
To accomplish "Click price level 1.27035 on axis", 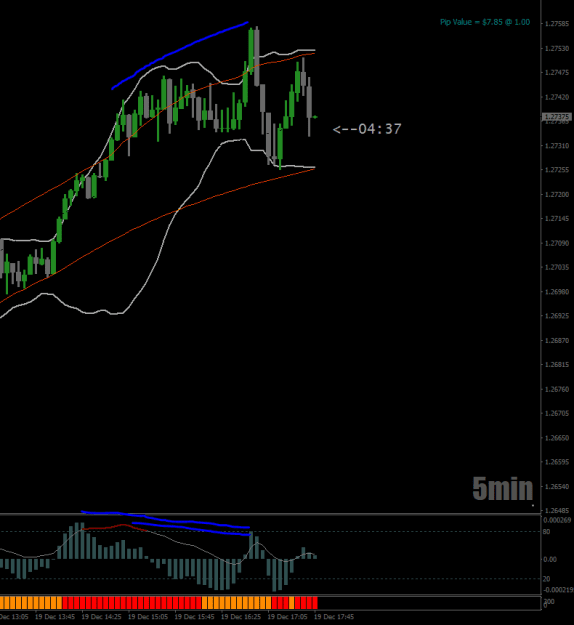I will pos(557,267).
